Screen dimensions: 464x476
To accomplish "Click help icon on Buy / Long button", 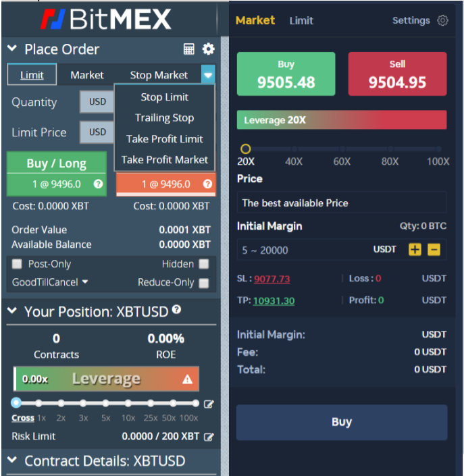I will tap(98, 184).
